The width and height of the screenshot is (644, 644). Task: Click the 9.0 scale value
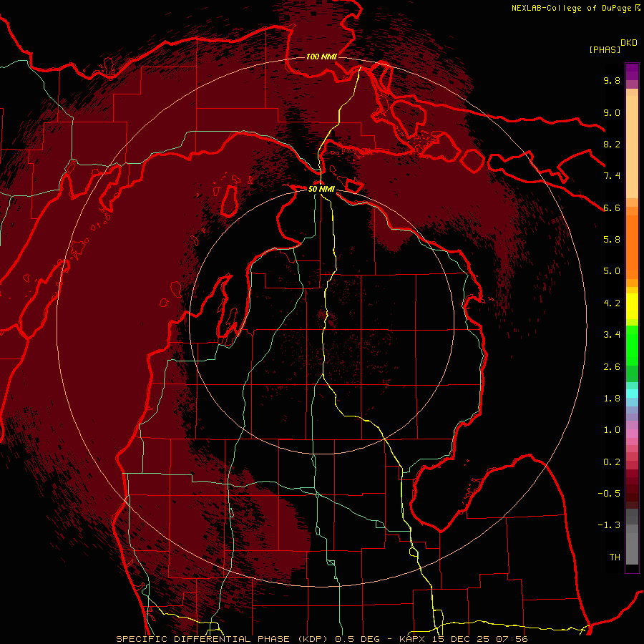click(612, 112)
